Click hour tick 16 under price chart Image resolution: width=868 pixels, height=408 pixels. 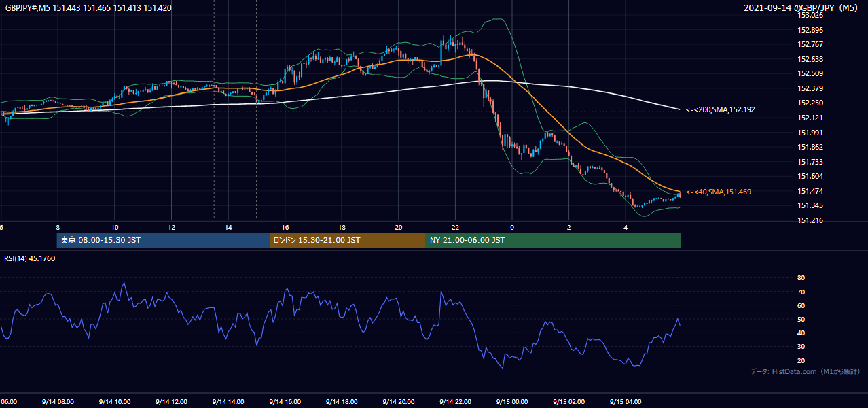[285, 228]
